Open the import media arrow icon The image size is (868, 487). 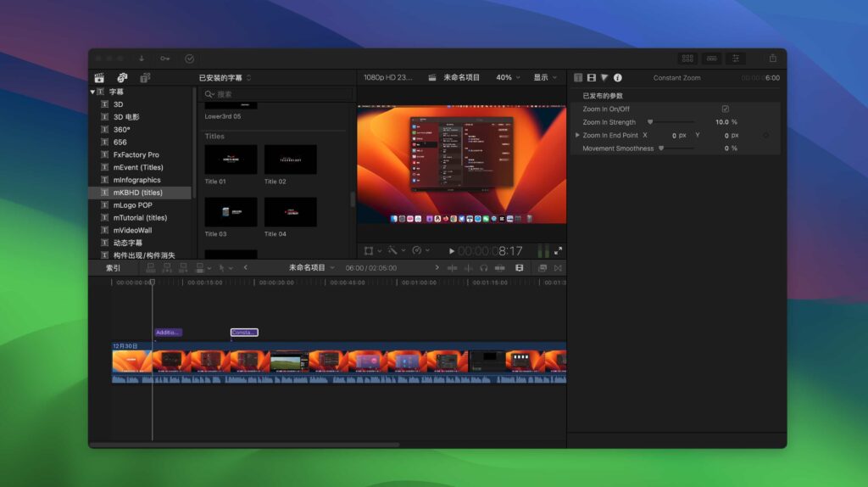(142, 59)
